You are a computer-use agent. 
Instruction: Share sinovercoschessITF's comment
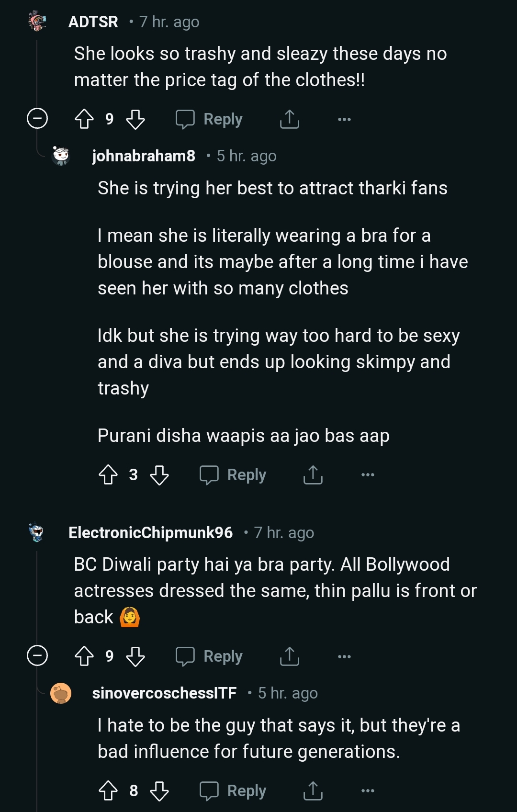click(x=313, y=791)
